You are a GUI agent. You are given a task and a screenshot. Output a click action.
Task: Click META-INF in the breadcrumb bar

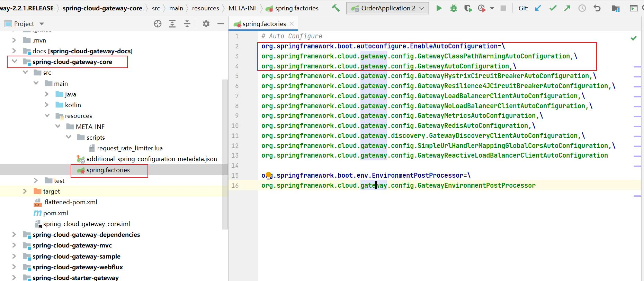243,8
